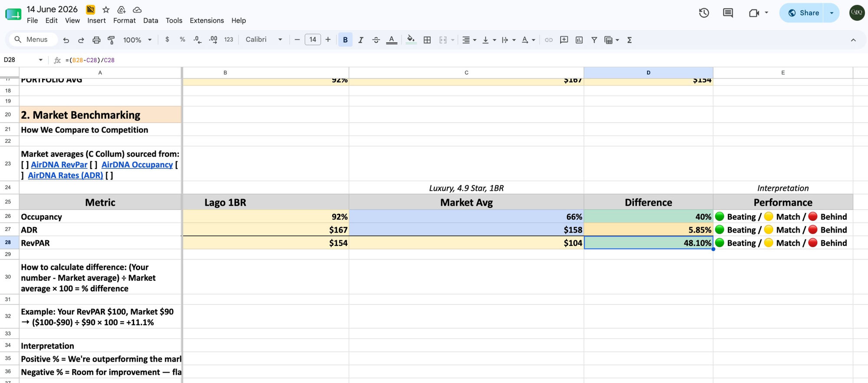Screen dimensions: 868x383
Task: Click the Insert chart icon
Action: 579,40
